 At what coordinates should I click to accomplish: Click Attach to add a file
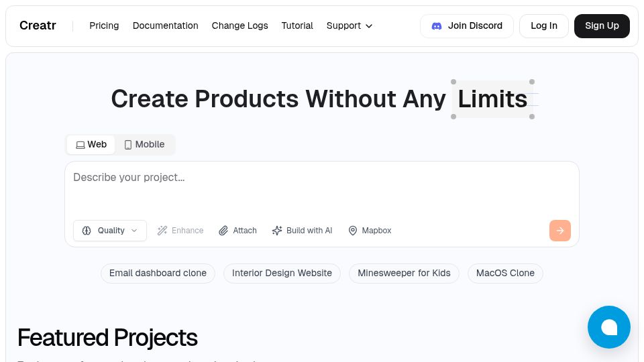pyautogui.click(x=237, y=231)
